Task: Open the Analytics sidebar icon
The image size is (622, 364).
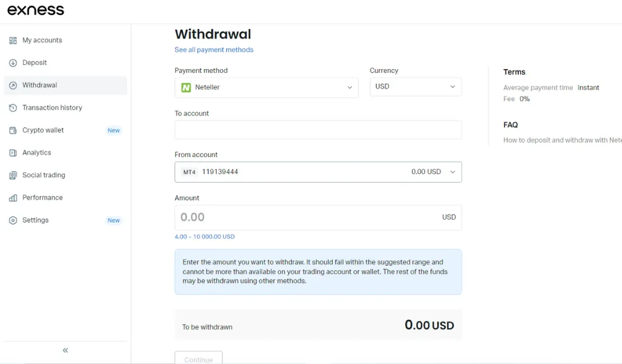Action: (x=13, y=152)
